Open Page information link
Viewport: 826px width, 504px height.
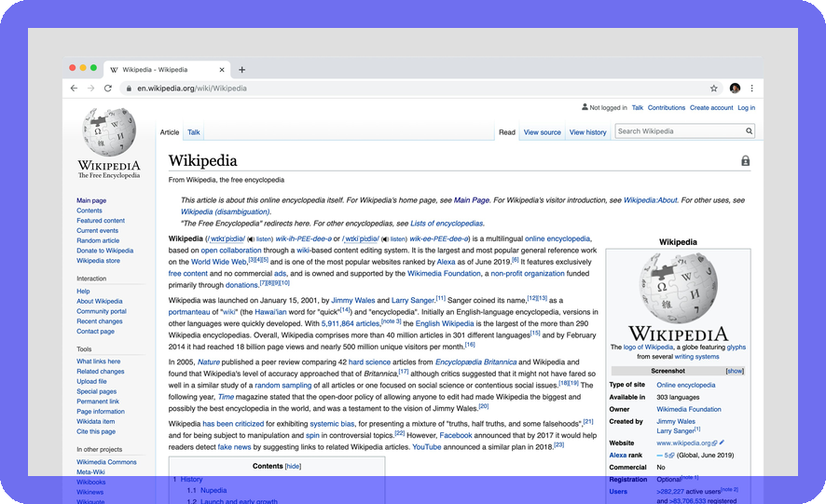[x=101, y=412]
